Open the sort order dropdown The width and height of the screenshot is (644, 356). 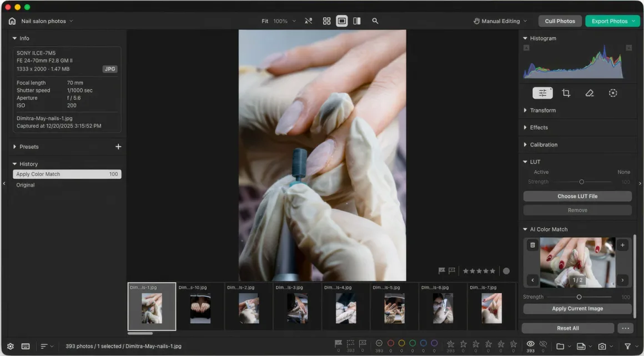tap(47, 347)
